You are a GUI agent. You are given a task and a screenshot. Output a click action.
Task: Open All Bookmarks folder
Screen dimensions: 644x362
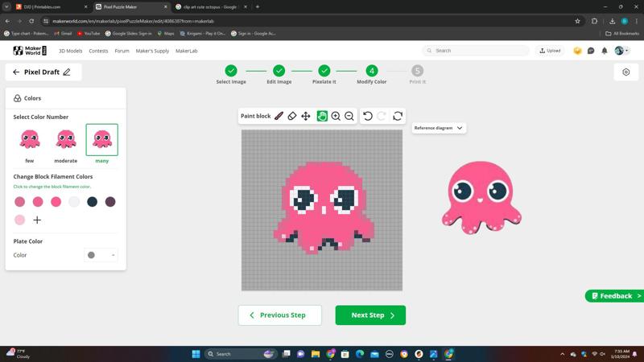622,33
